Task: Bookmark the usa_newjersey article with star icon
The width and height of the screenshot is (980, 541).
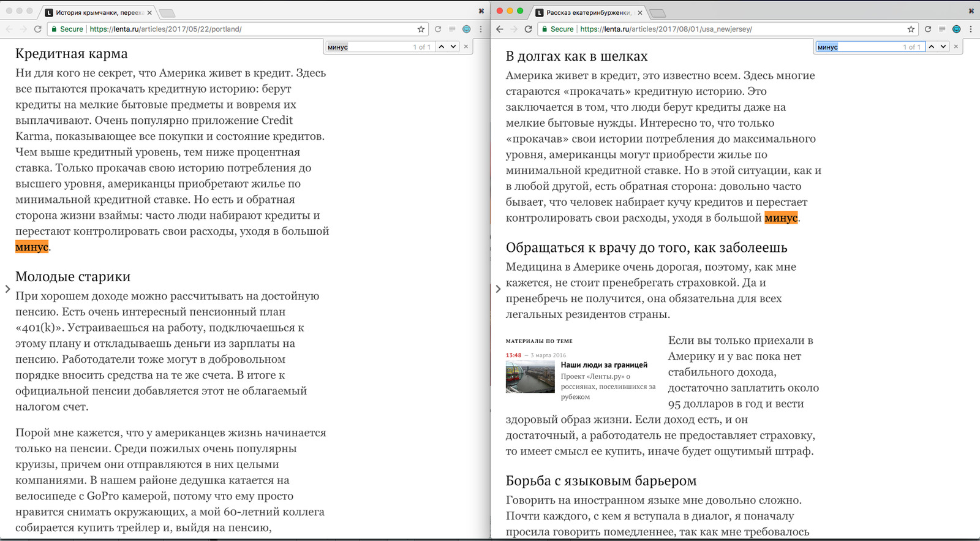Action: (x=911, y=29)
